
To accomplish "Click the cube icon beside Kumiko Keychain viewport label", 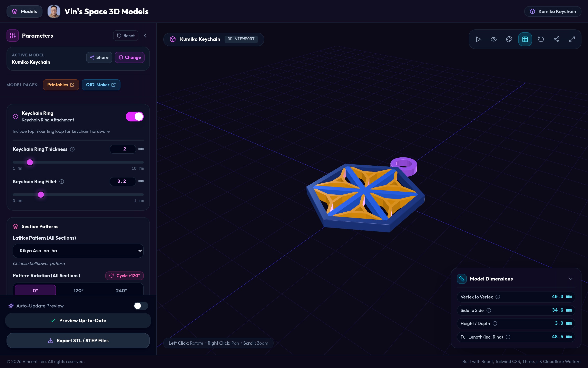I will 173,39.
